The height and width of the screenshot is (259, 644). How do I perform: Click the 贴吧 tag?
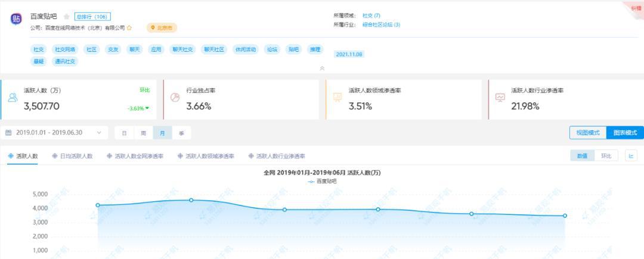(x=293, y=49)
